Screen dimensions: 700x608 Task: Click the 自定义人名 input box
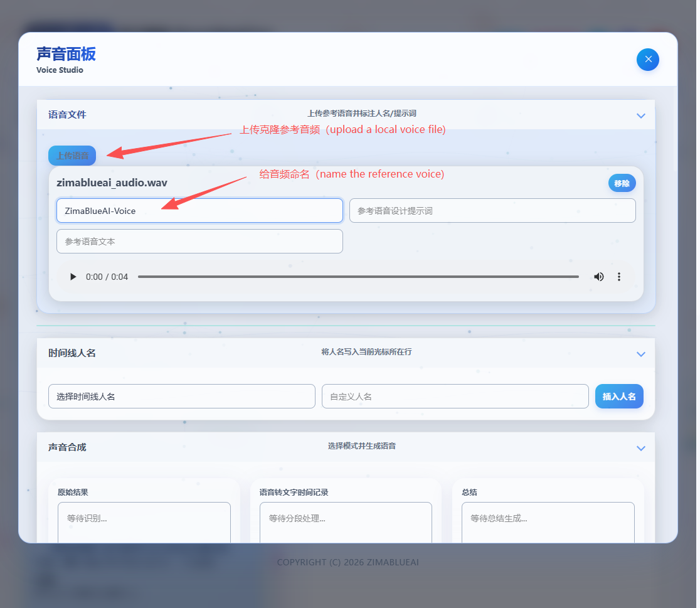[x=455, y=397]
